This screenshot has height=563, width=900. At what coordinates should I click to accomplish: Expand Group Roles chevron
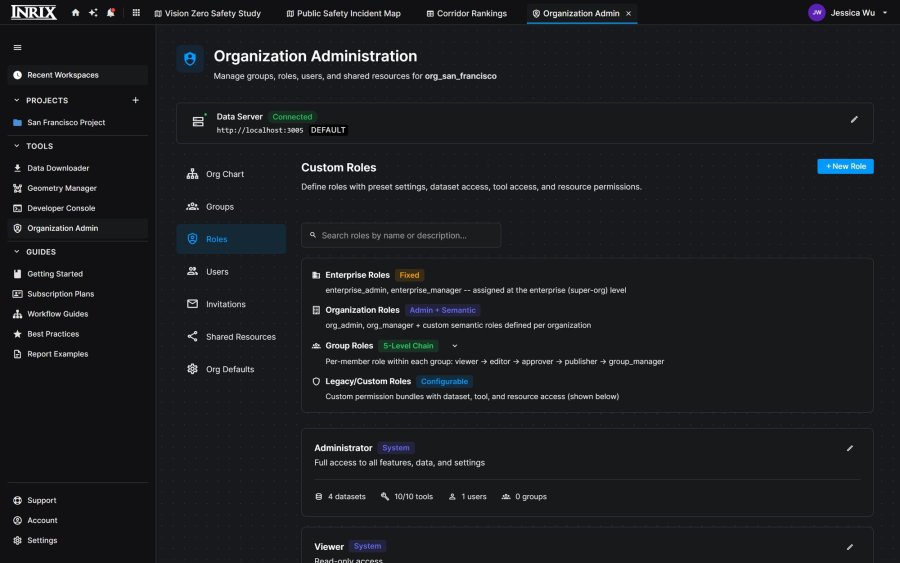point(455,346)
